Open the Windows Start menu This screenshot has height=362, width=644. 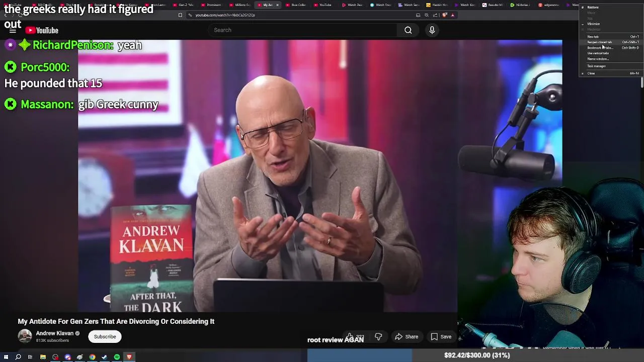click(x=7, y=357)
